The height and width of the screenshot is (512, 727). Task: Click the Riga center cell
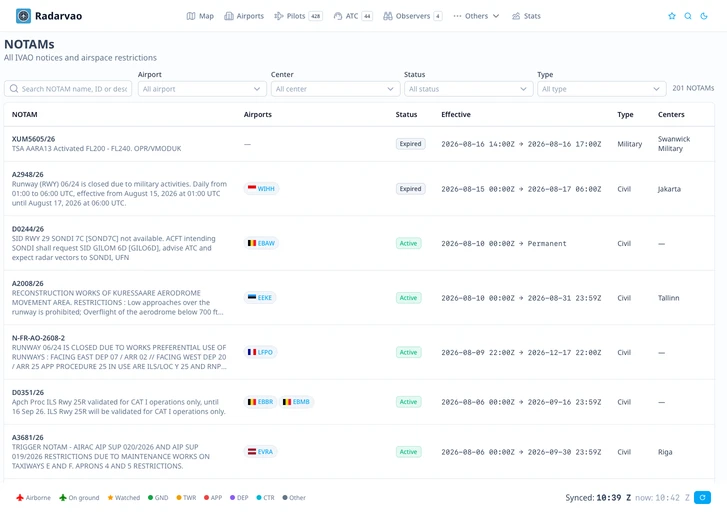pos(665,452)
